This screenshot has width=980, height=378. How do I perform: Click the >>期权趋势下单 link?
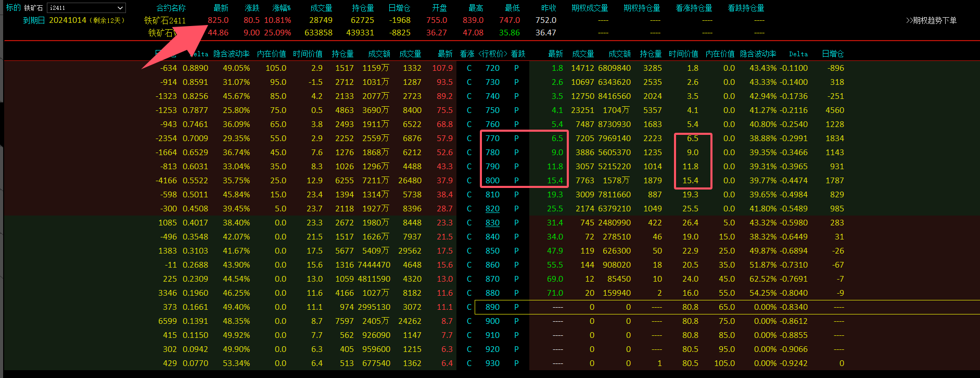point(931,20)
